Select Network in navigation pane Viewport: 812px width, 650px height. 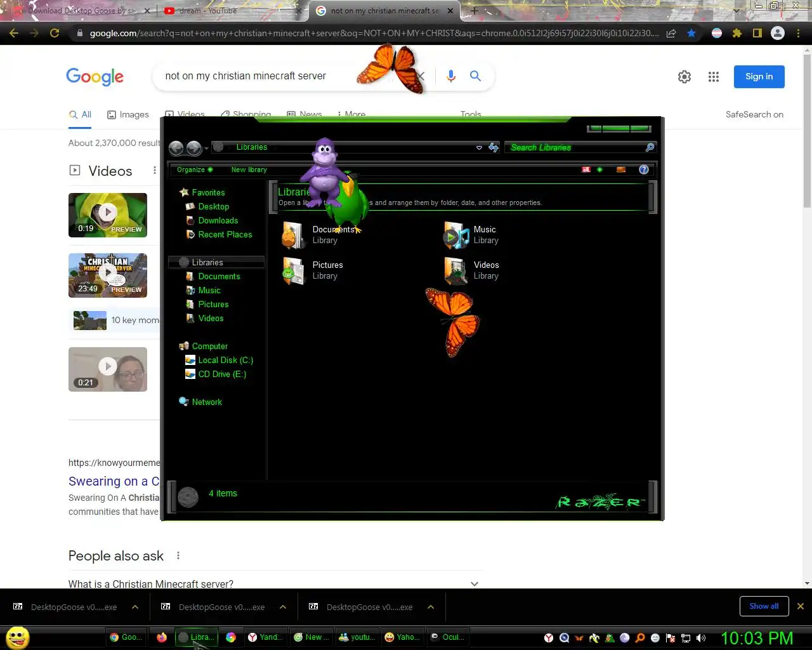(207, 402)
